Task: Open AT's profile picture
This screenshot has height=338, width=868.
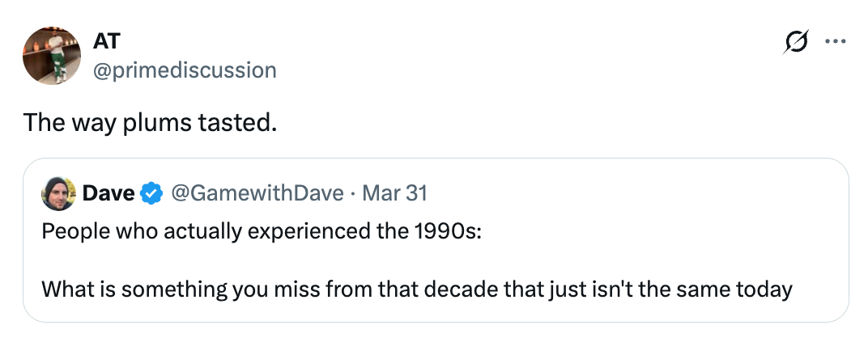Action: 52,55
